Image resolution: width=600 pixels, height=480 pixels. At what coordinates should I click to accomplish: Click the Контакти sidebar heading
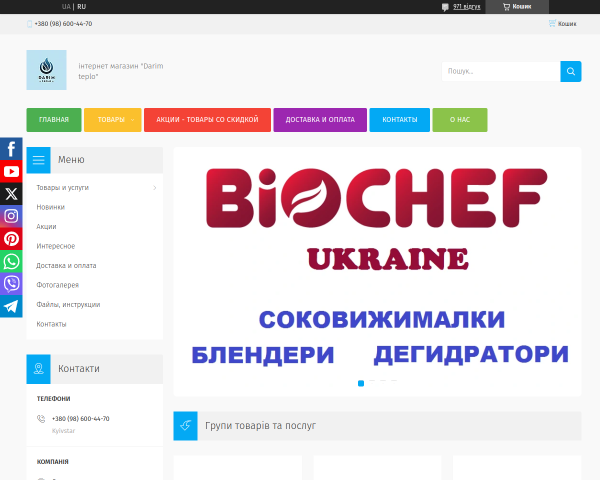point(79,369)
